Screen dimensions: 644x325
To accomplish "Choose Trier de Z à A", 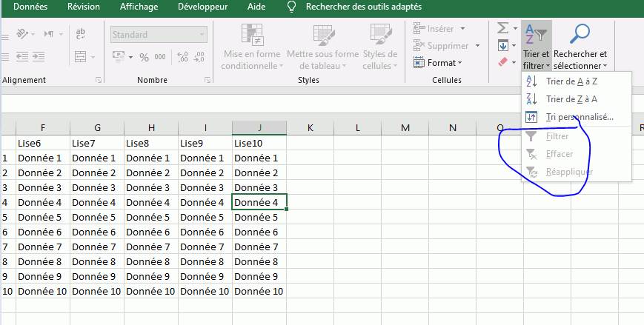I will point(571,99).
